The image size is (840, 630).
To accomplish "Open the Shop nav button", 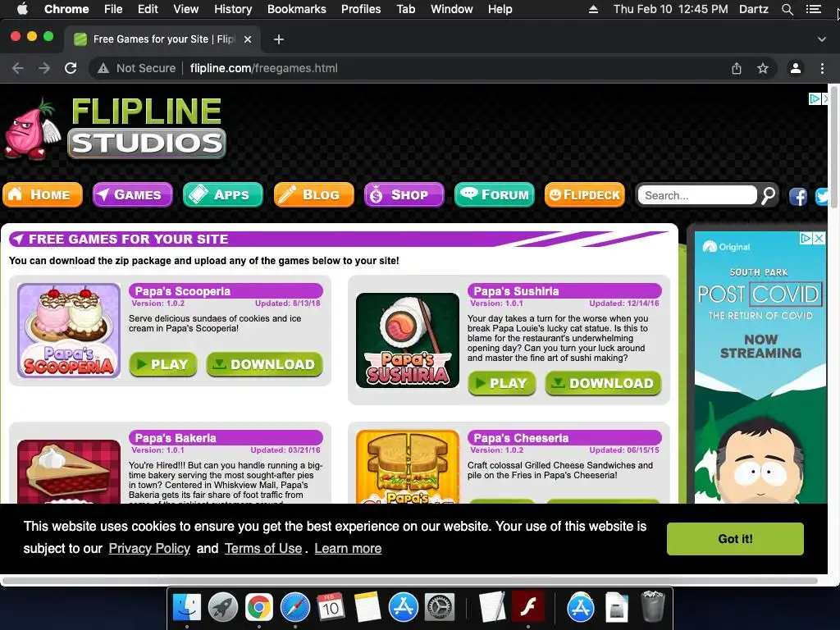I will (404, 194).
